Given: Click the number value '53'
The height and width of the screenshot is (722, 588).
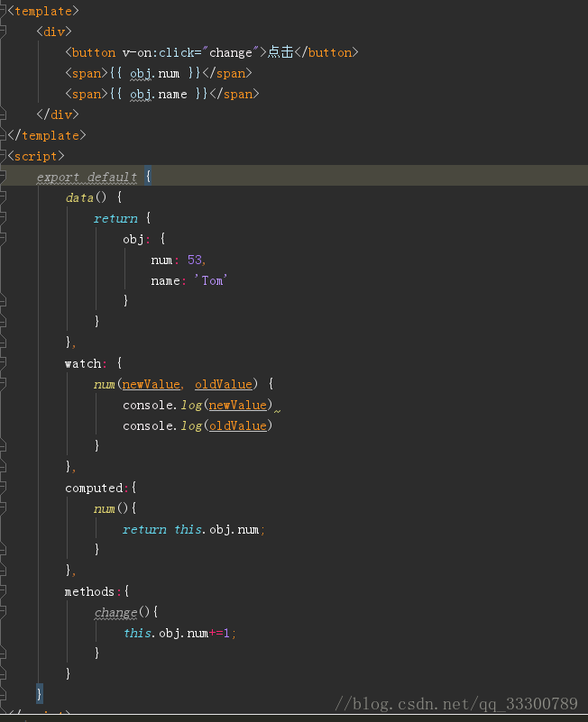Looking at the screenshot, I should click(x=195, y=260).
